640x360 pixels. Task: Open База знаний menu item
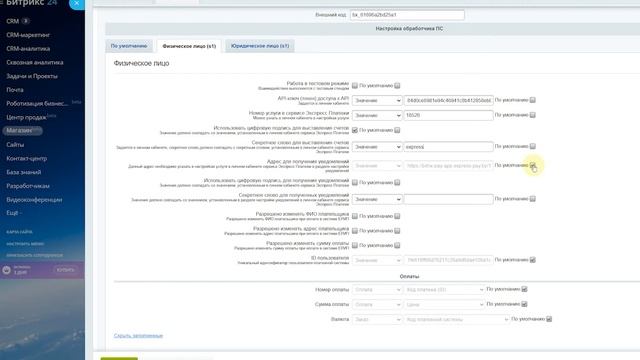(24, 172)
